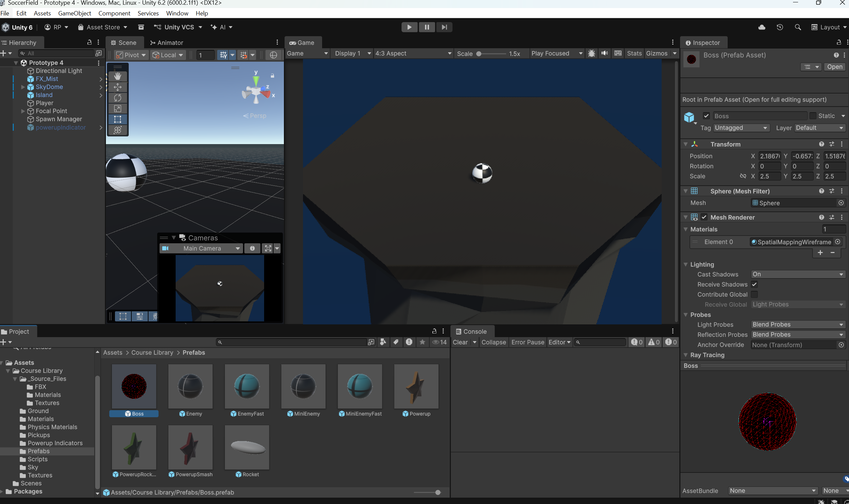Click the Hierarchy lock icon
The width and height of the screenshot is (849, 504).
[89, 42]
